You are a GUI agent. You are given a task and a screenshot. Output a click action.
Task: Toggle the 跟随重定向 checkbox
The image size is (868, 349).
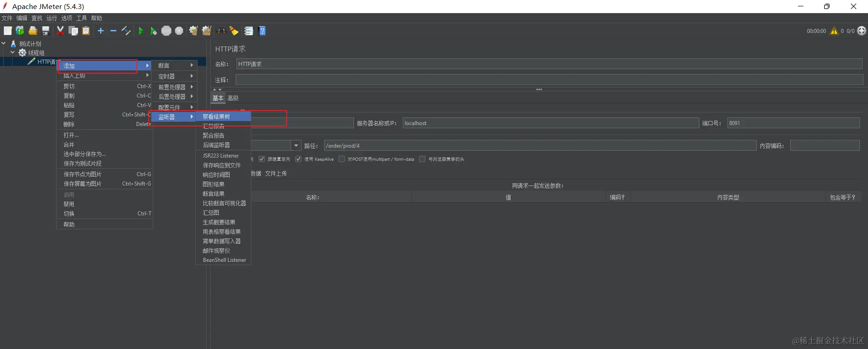pyautogui.click(x=262, y=159)
